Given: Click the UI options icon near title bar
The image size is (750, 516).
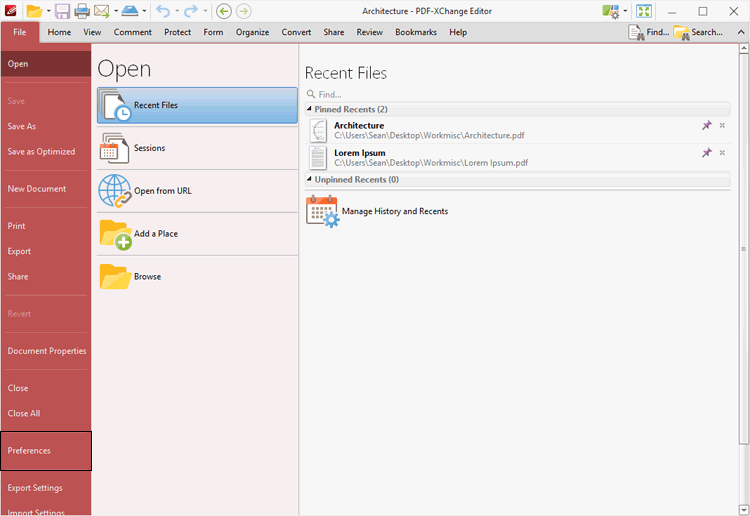Looking at the screenshot, I should click(611, 11).
